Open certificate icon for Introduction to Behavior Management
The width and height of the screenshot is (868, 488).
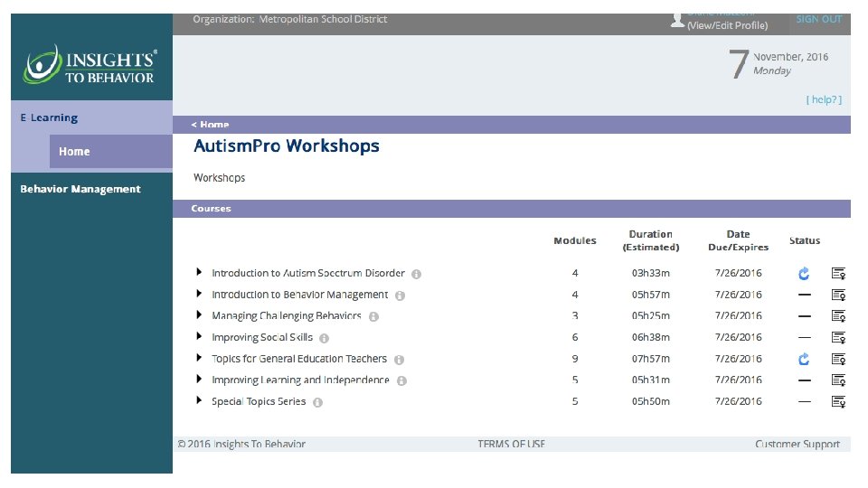pyautogui.click(x=839, y=295)
